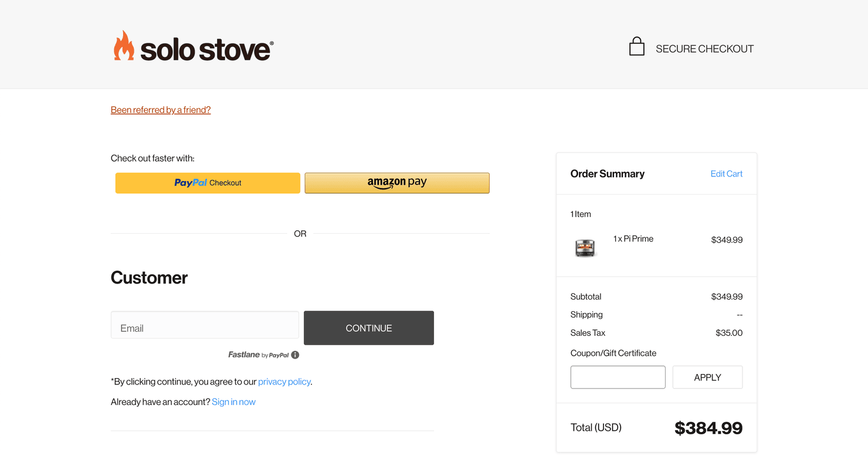
Task: Click the 'Subtotal' row label
Action: click(586, 297)
